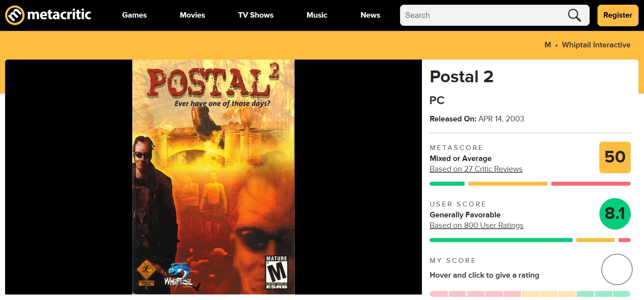Image resolution: width=644 pixels, height=300 pixels.
Task: Open Based on 27 Critic Reviews link
Action: (x=476, y=169)
